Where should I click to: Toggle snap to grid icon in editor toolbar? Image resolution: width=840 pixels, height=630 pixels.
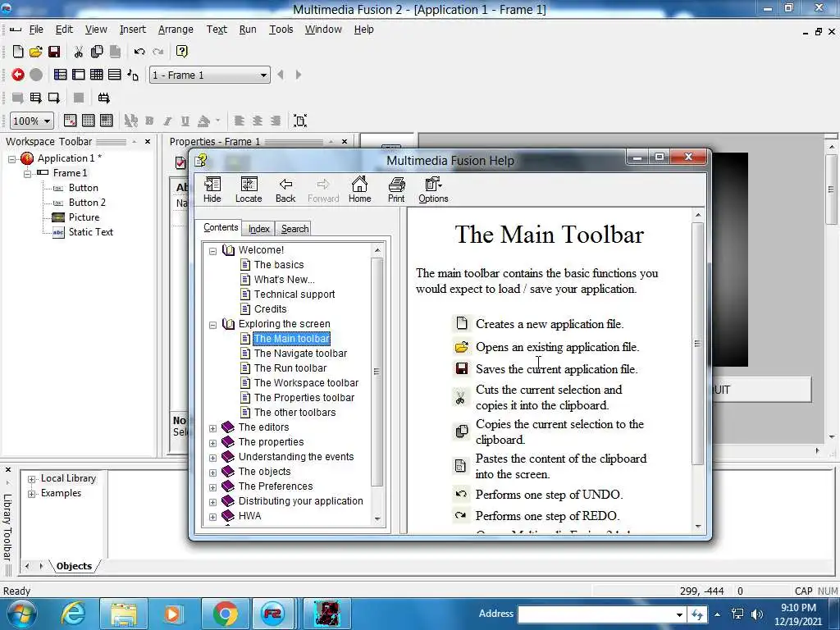pos(106,121)
